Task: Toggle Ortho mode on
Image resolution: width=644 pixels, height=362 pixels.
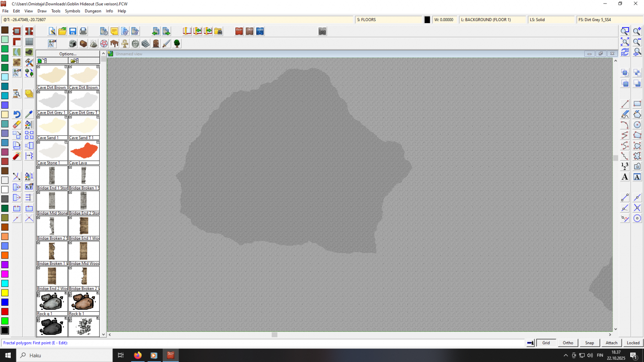Action: pos(568,343)
